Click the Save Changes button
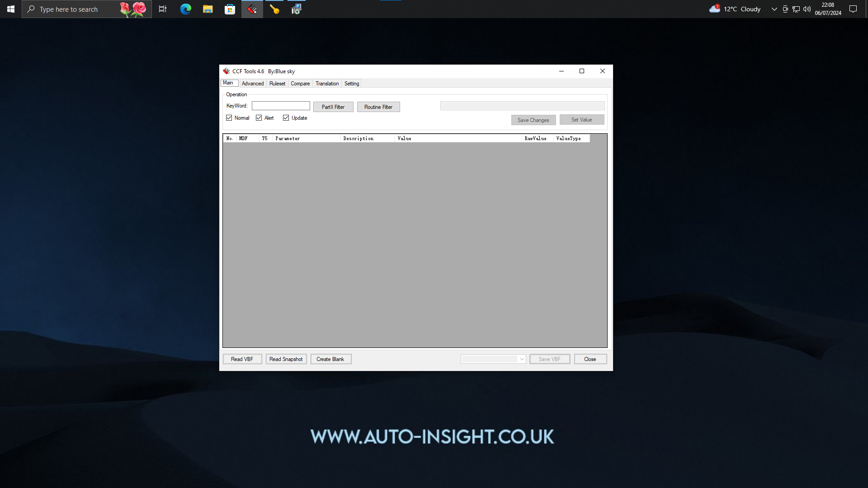The height and width of the screenshot is (488, 868). pos(533,120)
